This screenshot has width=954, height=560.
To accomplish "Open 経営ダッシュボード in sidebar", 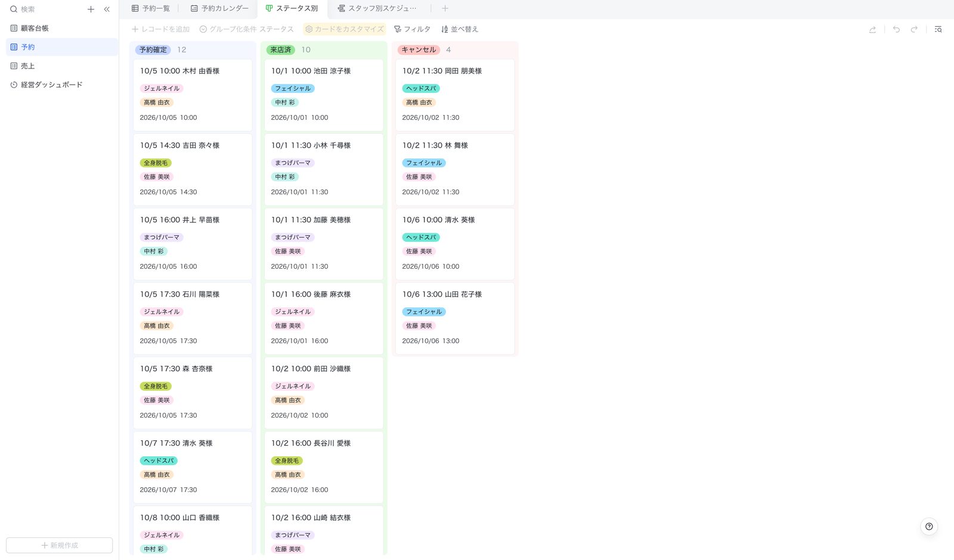I will tap(62, 85).
